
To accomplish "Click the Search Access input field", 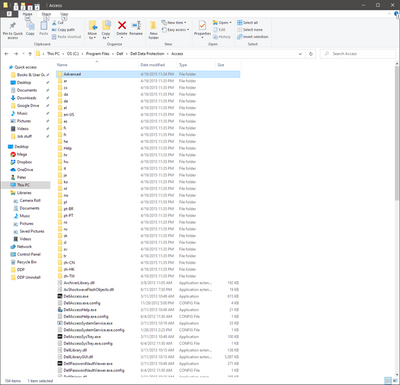I will tap(358, 54).
